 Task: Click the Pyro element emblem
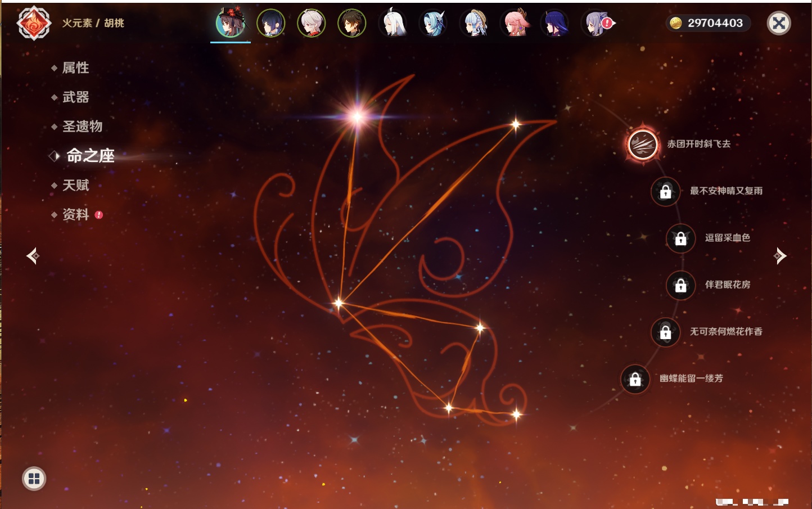[x=34, y=23]
